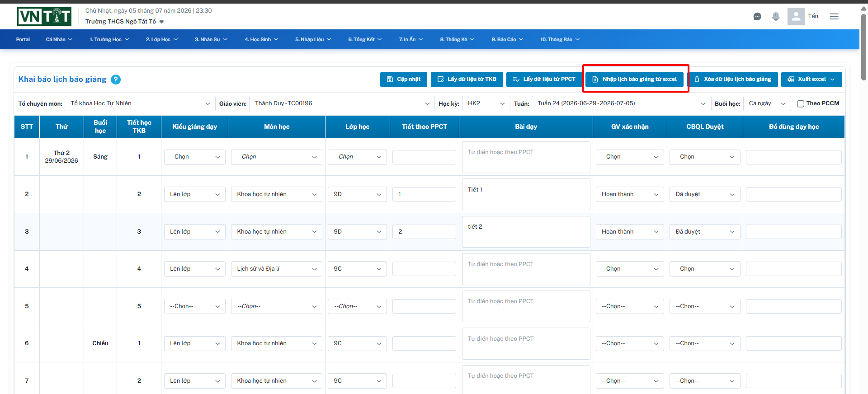
Task: Open the hamburger menu icon
Action: 834,16
